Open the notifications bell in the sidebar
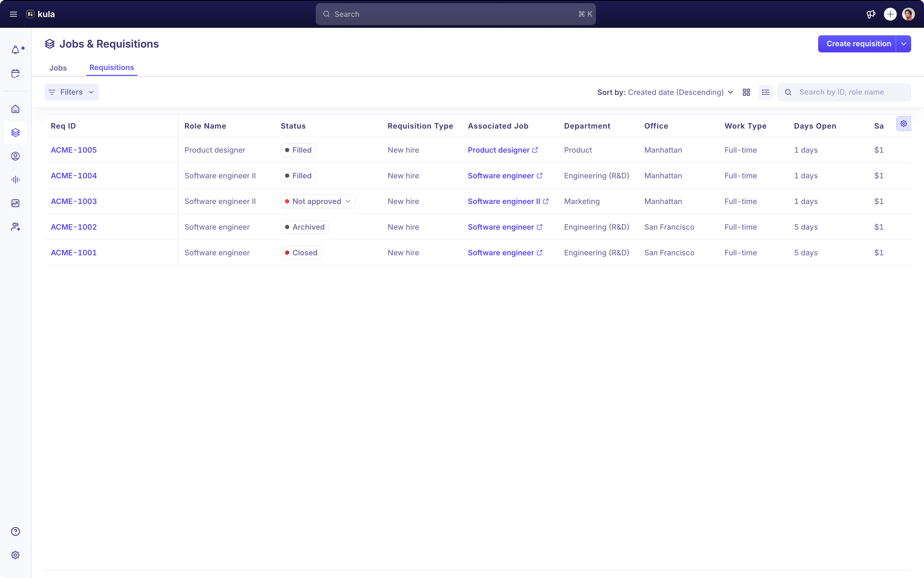Image resolution: width=924 pixels, height=578 pixels. 16,49
